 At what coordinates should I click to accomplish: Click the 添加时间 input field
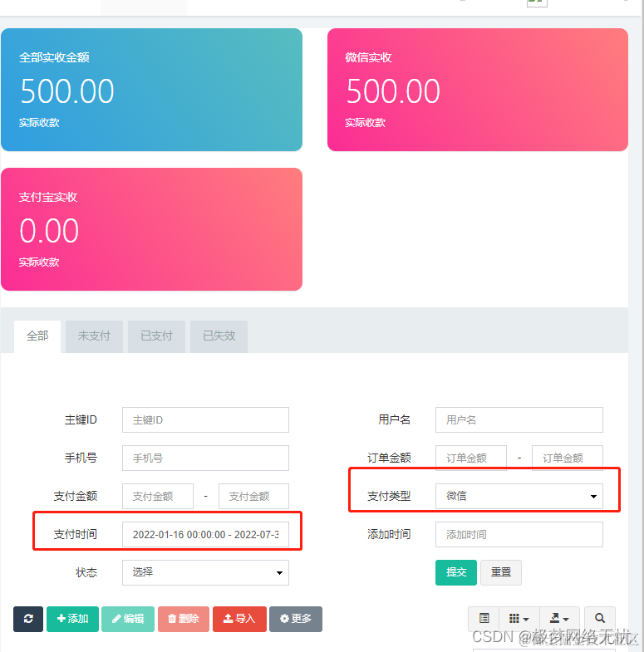[519, 534]
